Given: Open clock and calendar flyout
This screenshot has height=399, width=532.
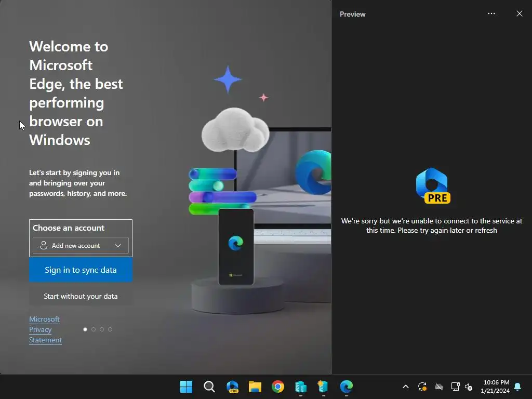Looking at the screenshot, I should (495, 387).
